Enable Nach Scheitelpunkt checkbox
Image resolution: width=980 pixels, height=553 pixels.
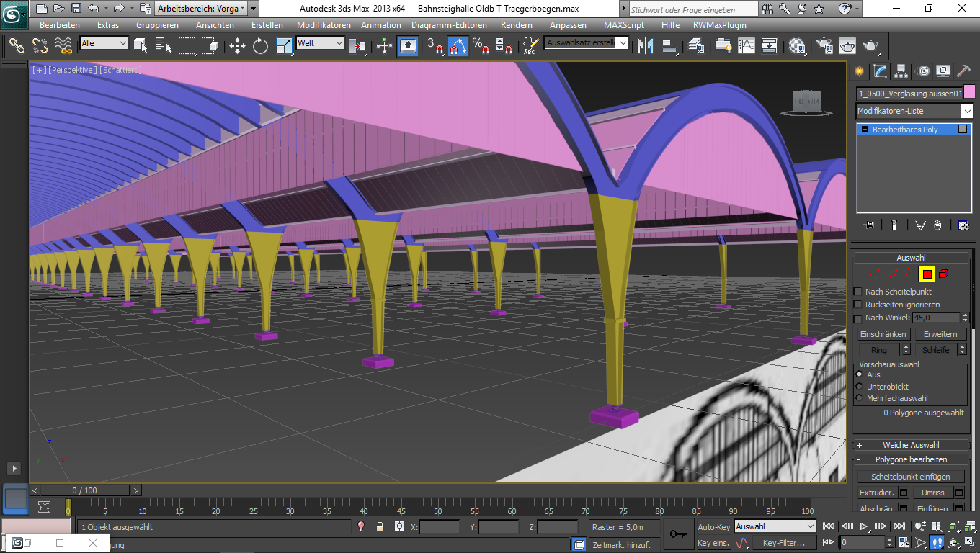pyautogui.click(x=857, y=292)
